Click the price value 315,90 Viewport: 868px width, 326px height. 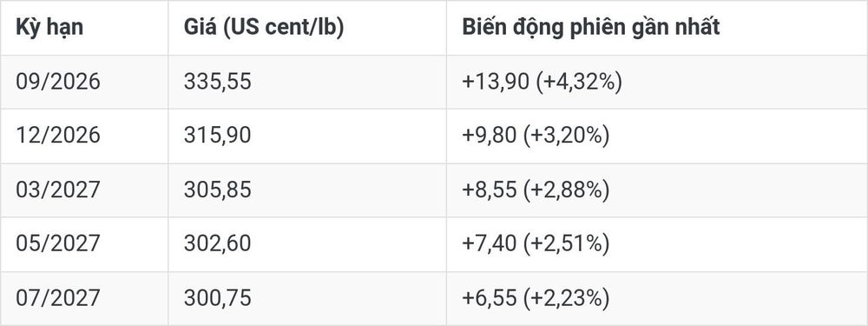[218, 136]
